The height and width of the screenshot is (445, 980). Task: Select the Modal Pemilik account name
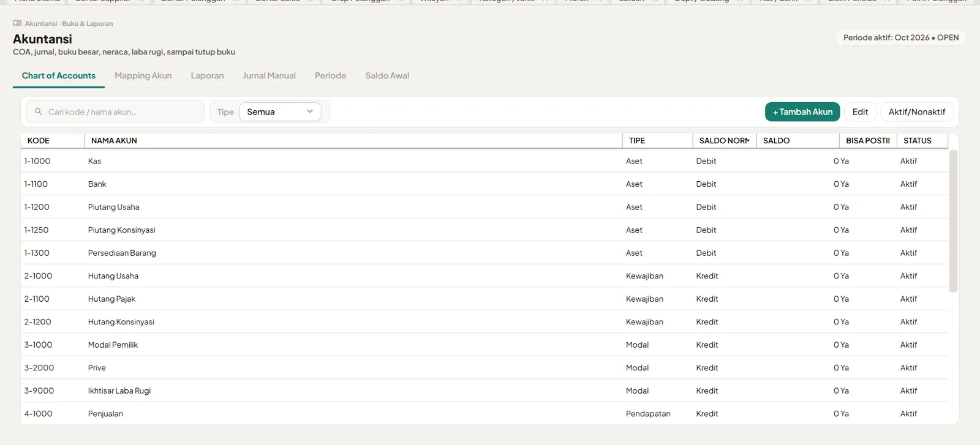point(113,345)
